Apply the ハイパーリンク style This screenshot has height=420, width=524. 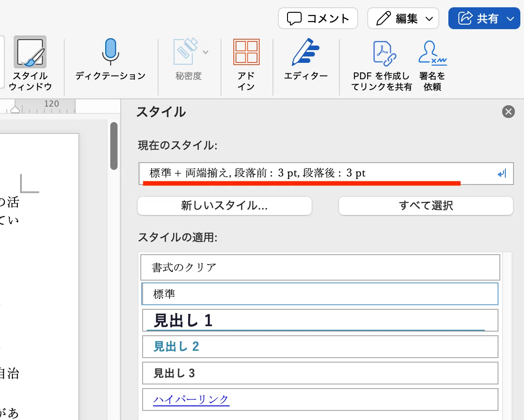[320, 400]
